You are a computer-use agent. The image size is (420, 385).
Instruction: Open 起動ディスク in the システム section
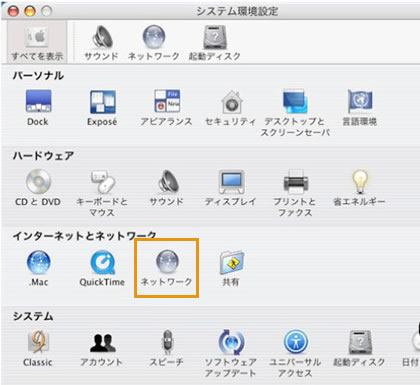360,348
